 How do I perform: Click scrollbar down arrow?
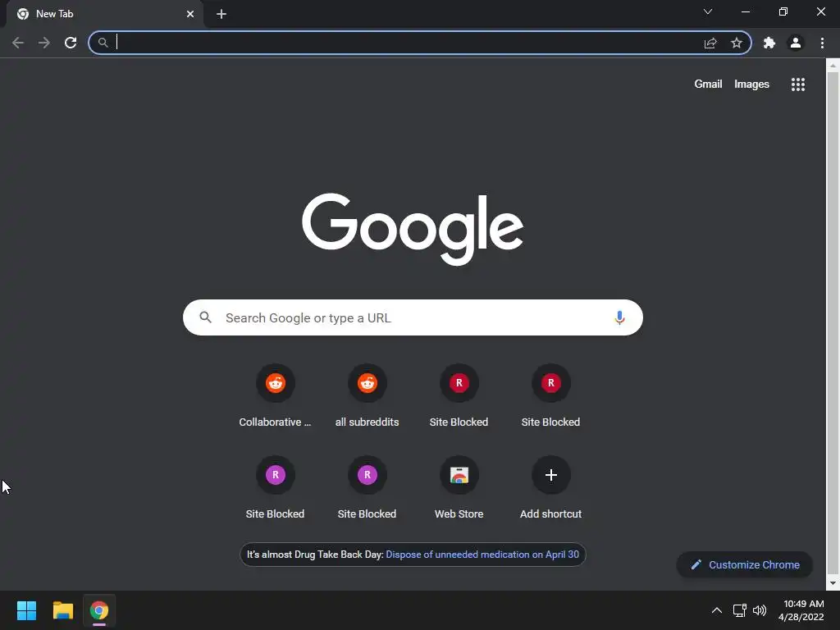point(833,583)
